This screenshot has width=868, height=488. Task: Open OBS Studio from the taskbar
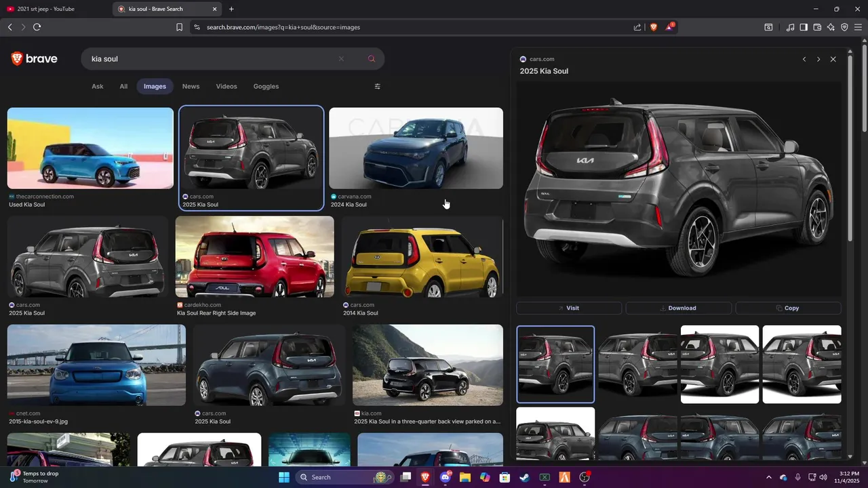click(x=585, y=477)
